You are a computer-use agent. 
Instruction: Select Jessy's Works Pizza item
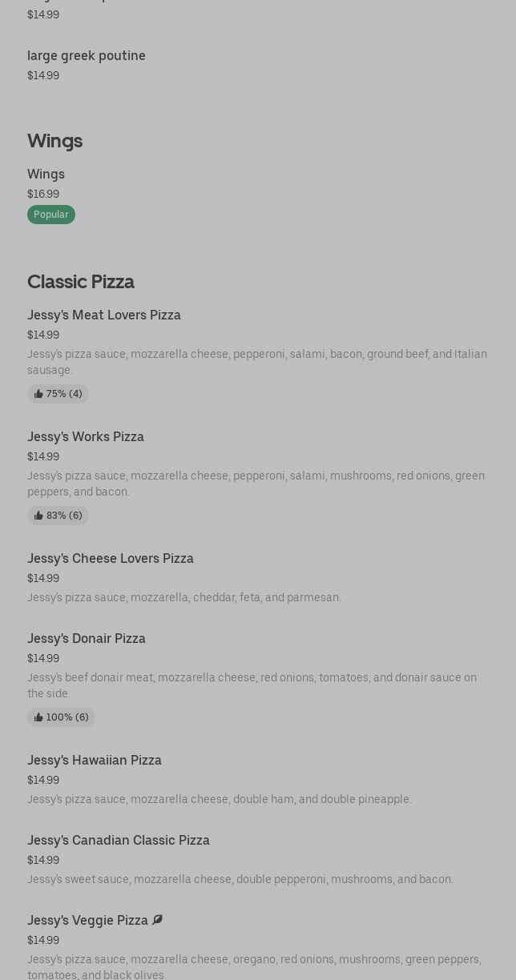(86, 437)
